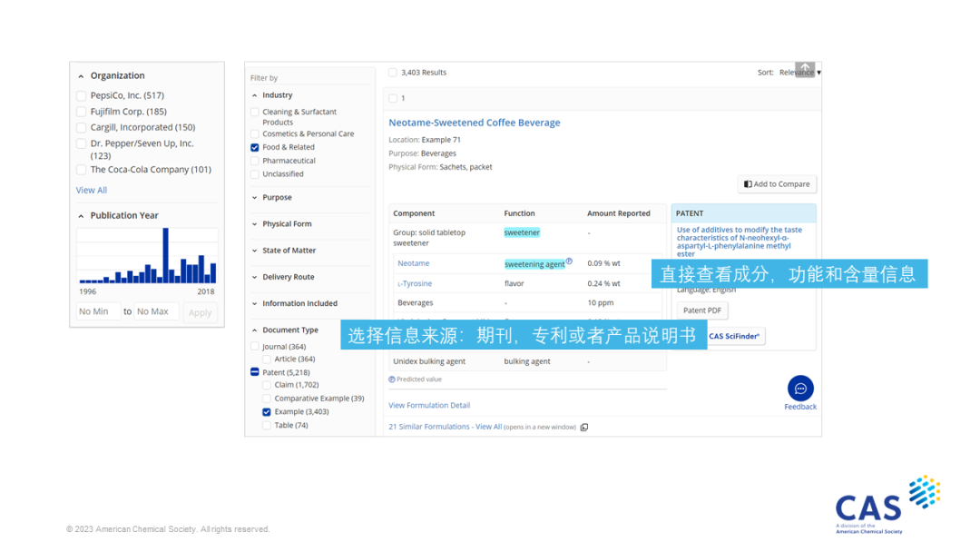
Task: Collapse the Publication Year section
Action: [x=81, y=216]
